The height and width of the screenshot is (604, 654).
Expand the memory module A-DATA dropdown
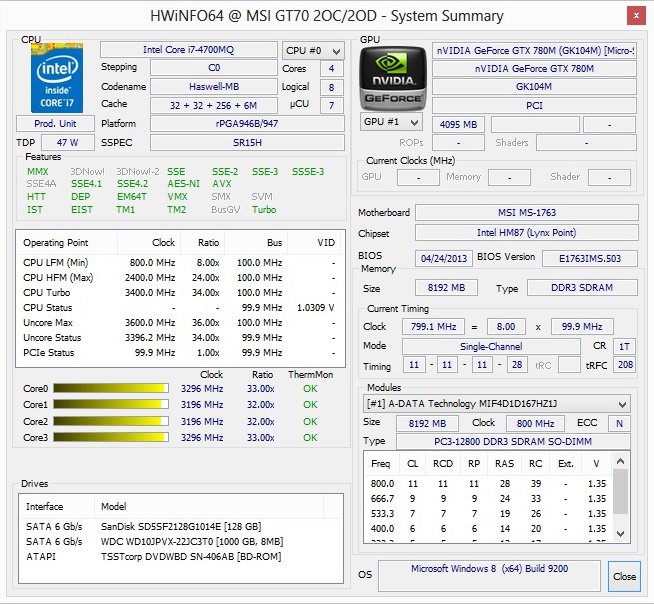pyautogui.click(x=496, y=404)
